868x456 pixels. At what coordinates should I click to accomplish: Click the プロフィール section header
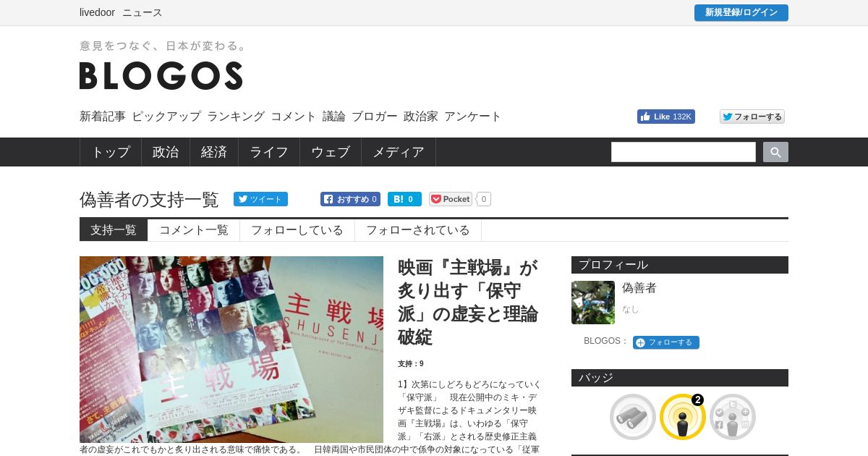[680, 265]
